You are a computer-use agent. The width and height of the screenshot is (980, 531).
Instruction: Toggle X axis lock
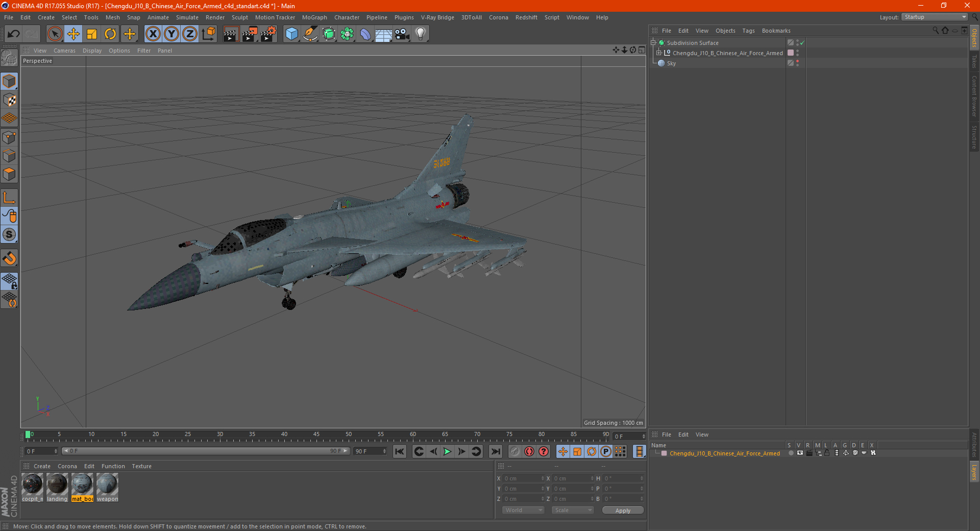pyautogui.click(x=153, y=34)
